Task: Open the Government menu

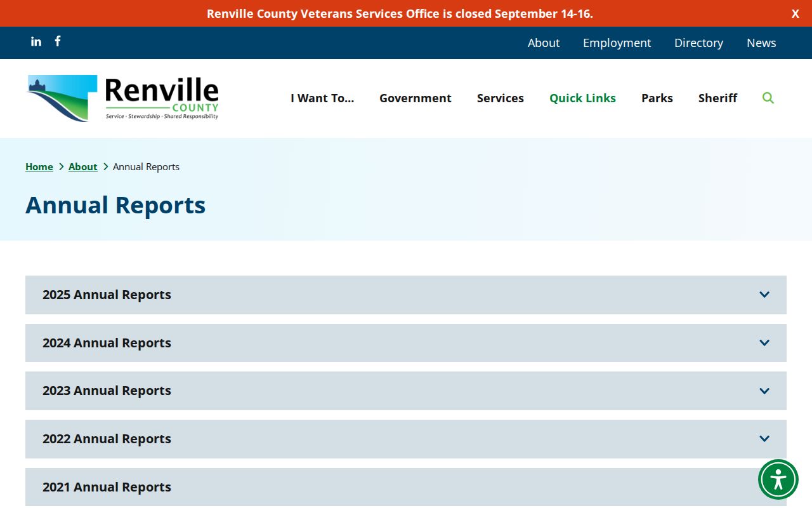Action: pos(416,98)
